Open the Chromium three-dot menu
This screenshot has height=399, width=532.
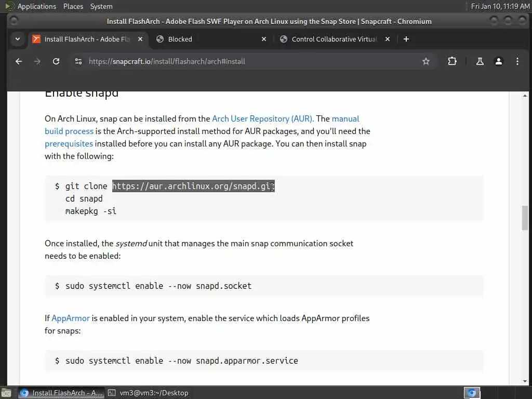pyautogui.click(x=517, y=61)
